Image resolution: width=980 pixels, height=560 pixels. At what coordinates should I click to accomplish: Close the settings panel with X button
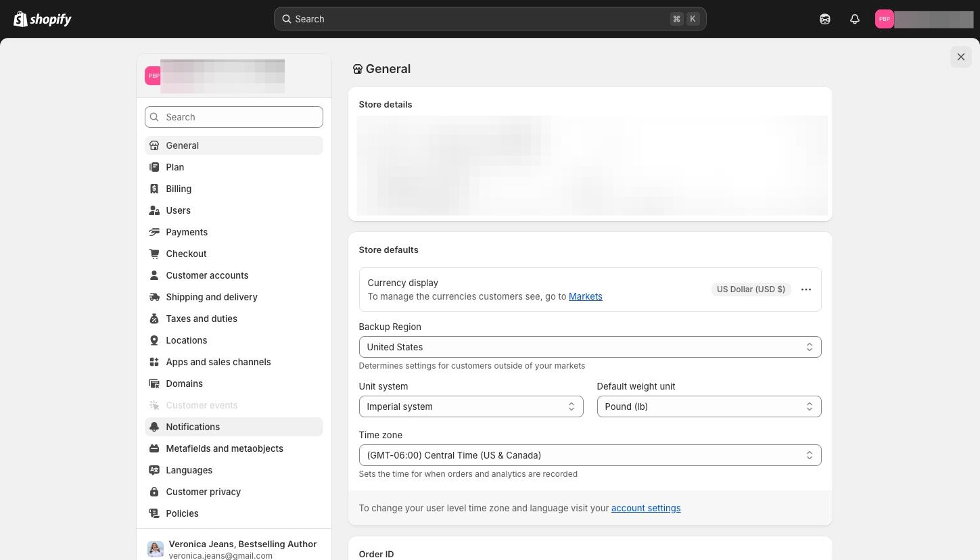(x=961, y=57)
